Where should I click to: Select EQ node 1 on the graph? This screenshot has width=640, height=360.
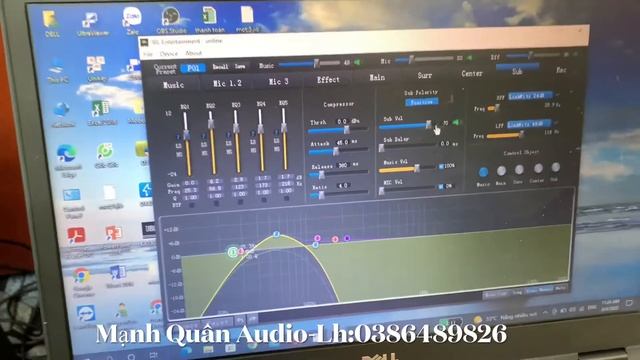coord(233,252)
